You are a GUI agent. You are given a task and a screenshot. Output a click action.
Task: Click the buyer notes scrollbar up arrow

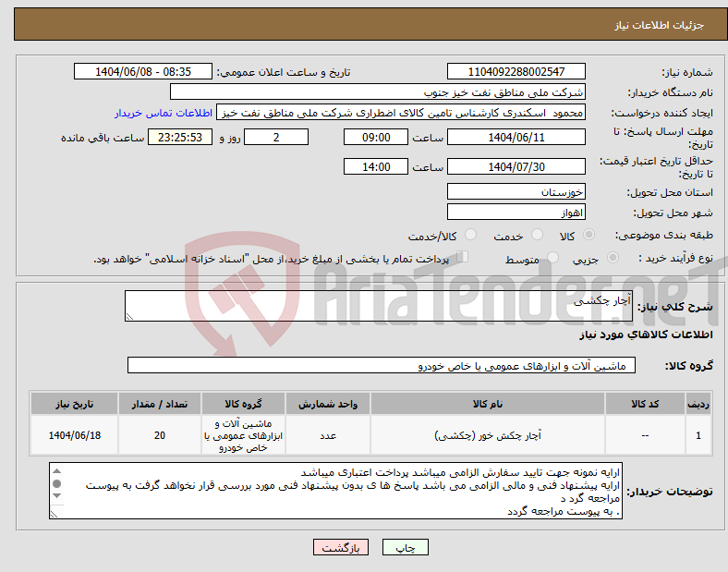pos(56,470)
